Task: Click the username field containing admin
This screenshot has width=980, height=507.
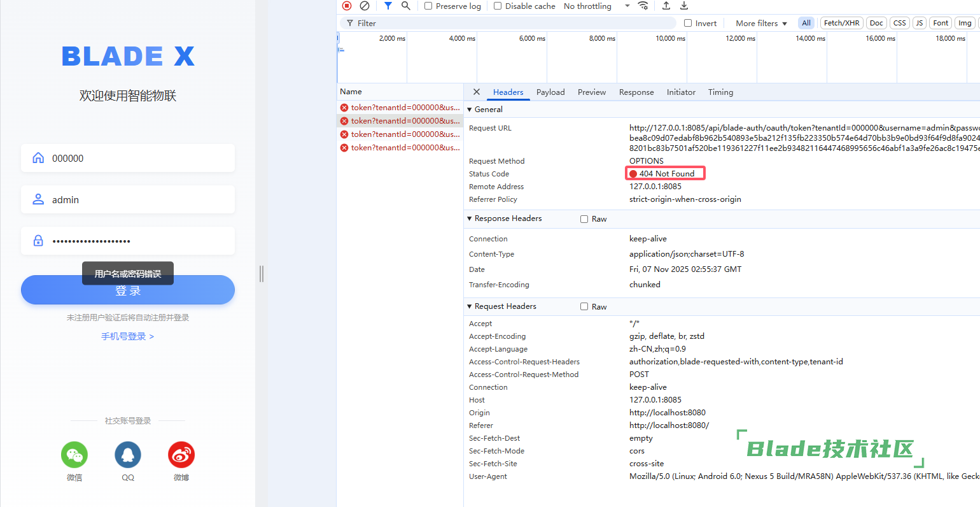Action: point(128,200)
